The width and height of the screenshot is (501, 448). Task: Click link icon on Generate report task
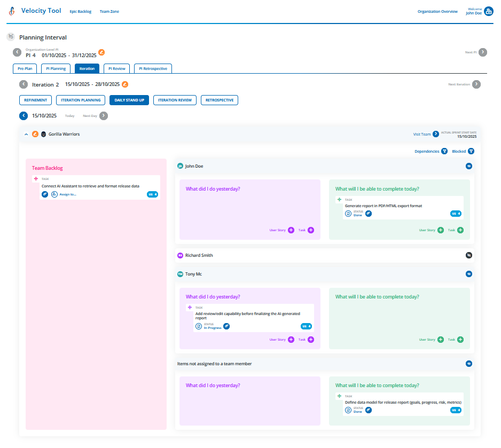(369, 214)
